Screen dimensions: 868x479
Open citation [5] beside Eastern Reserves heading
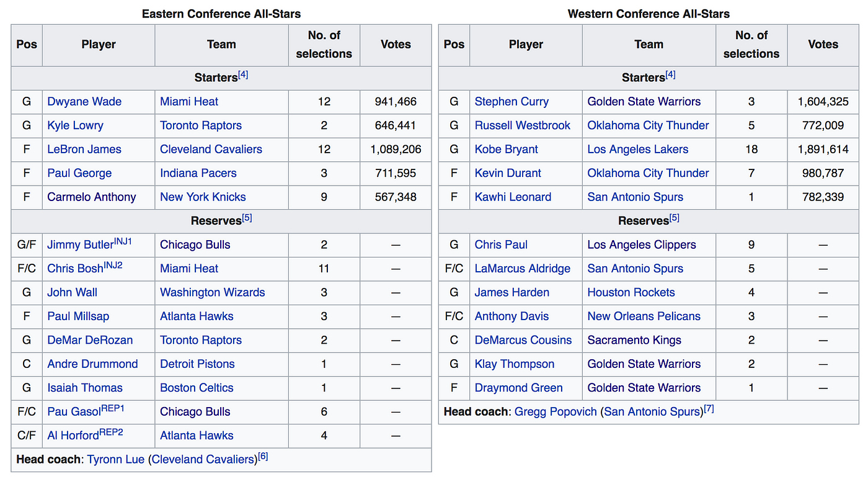point(247,218)
